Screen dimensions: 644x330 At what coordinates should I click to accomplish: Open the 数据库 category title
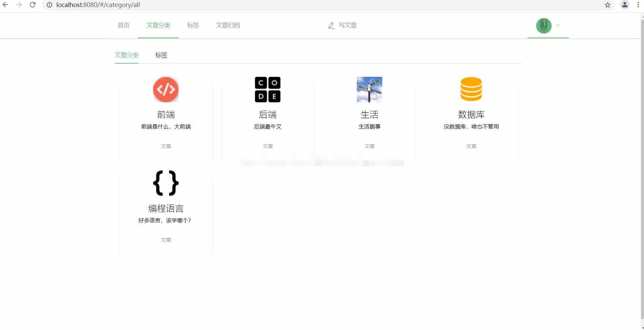[471, 115]
